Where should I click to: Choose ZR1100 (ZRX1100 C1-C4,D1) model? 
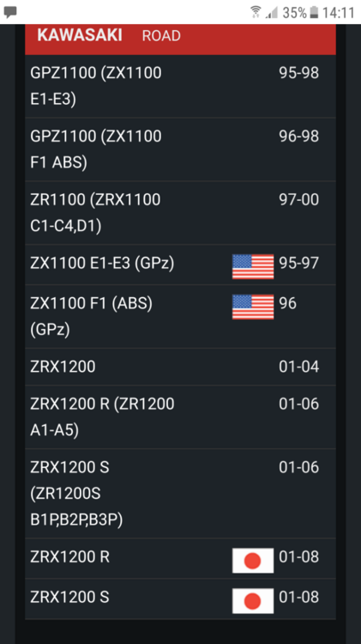pos(180,213)
